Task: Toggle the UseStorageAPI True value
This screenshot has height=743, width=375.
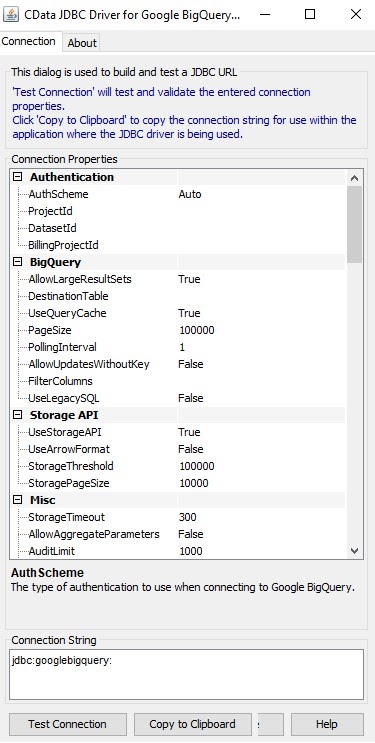Action: click(189, 432)
